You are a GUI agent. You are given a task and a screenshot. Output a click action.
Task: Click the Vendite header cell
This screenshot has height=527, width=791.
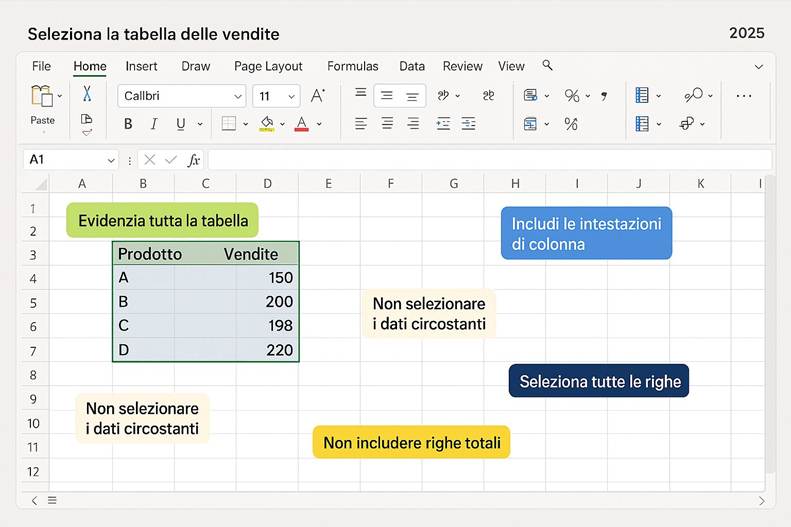click(x=251, y=254)
